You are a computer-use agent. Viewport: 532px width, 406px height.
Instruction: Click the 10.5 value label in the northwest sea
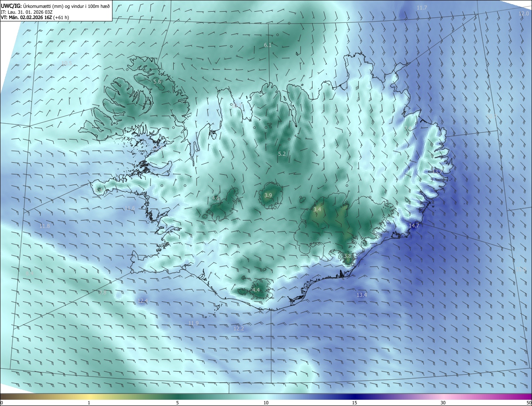click(x=67, y=63)
